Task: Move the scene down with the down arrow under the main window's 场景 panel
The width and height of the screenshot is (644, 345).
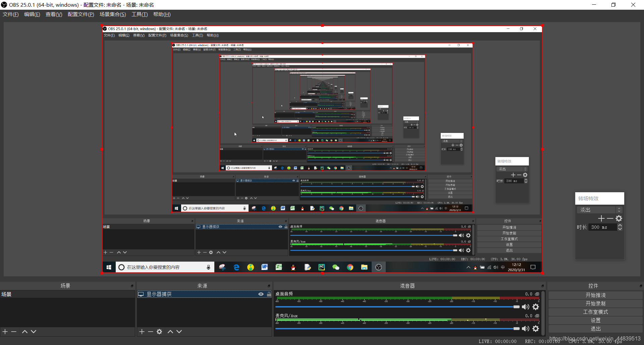Action: 34,332
